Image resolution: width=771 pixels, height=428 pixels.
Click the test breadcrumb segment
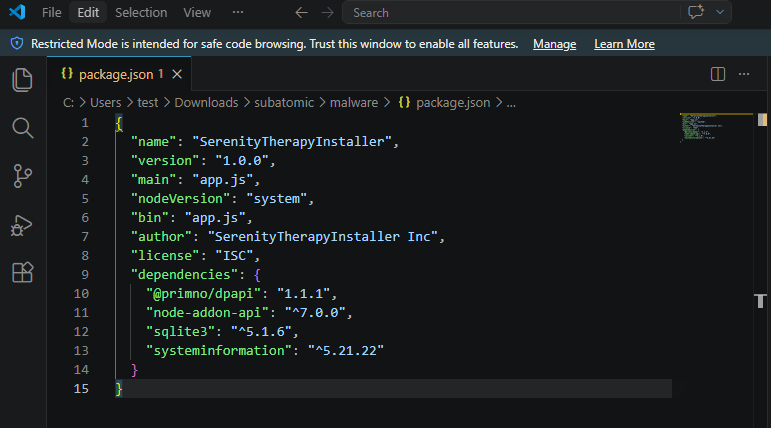click(x=148, y=102)
